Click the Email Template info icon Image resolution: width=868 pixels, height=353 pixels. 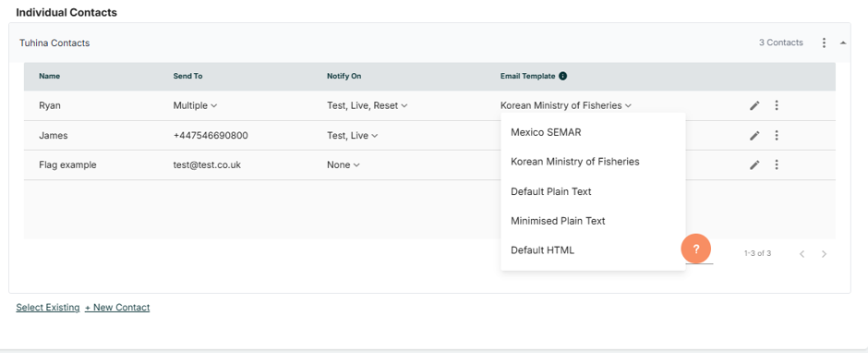pos(562,76)
